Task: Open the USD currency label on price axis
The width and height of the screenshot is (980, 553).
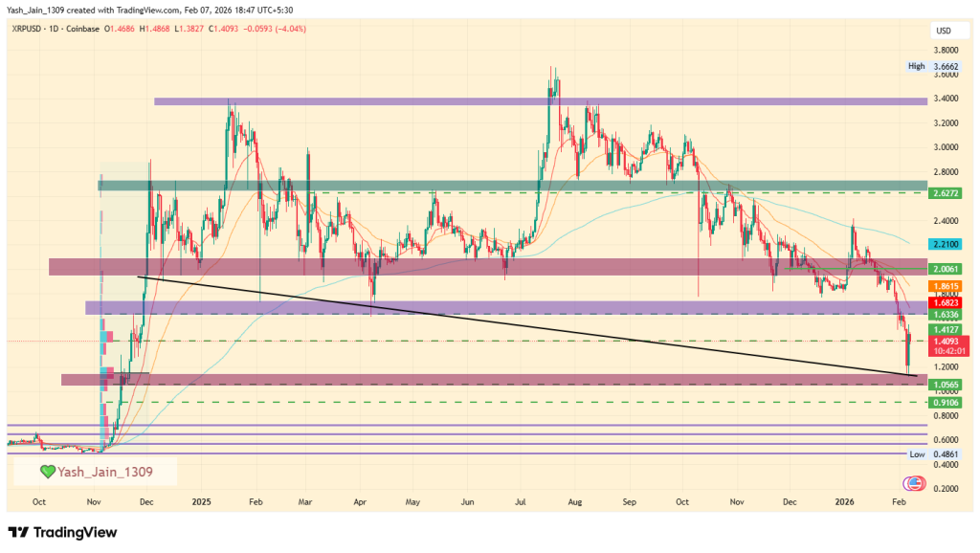Action: click(x=942, y=32)
